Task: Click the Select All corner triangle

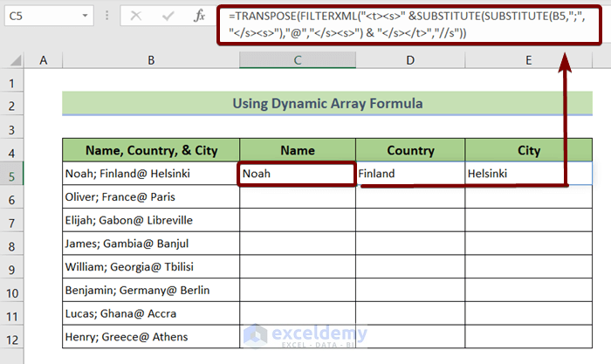Action: (x=16, y=60)
